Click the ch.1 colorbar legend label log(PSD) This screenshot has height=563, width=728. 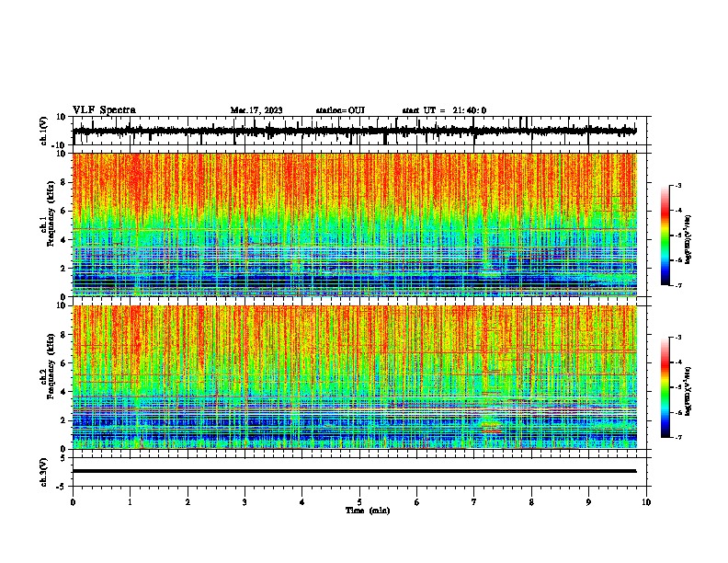point(688,240)
